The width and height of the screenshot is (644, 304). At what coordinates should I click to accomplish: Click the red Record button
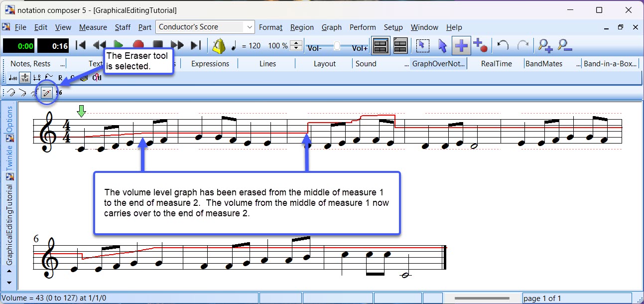pos(138,46)
